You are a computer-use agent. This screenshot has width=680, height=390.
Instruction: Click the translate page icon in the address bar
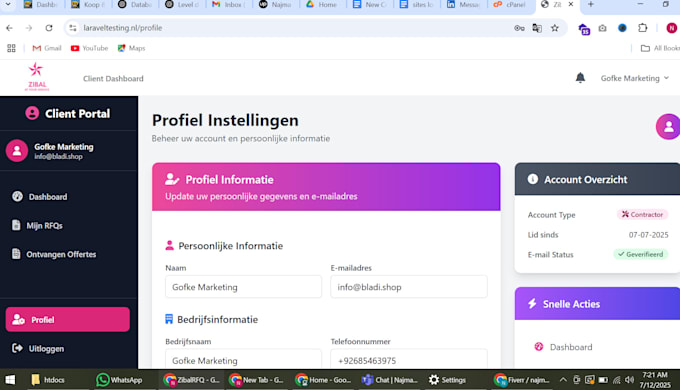coord(537,28)
